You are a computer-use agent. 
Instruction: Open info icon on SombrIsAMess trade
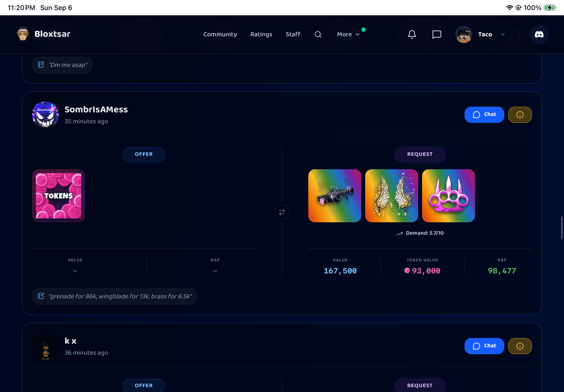520,115
